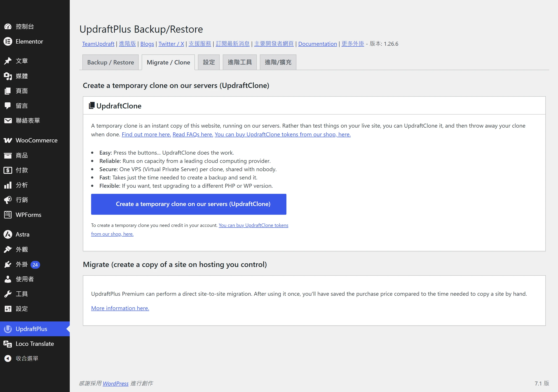Click the bar chart icon beside 分析
The width and height of the screenshot is (558, 392).
[8, 185]
